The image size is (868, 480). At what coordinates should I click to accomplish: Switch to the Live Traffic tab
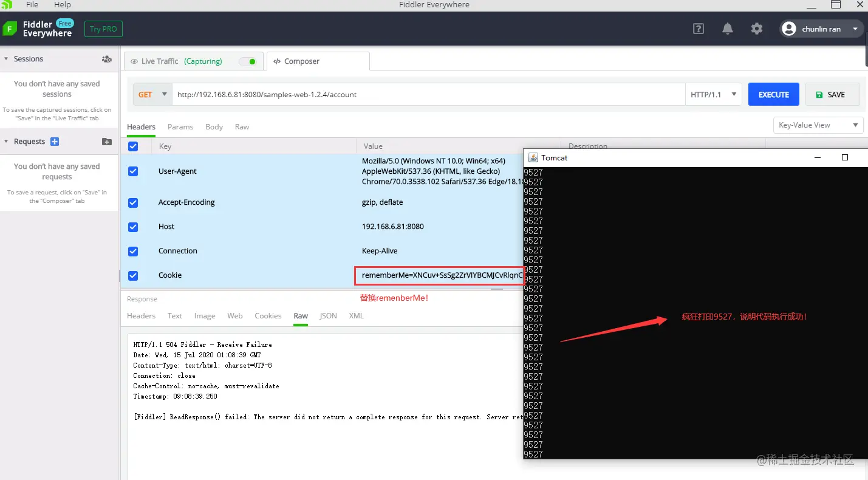pyautogui.click(x=194, y=61)
